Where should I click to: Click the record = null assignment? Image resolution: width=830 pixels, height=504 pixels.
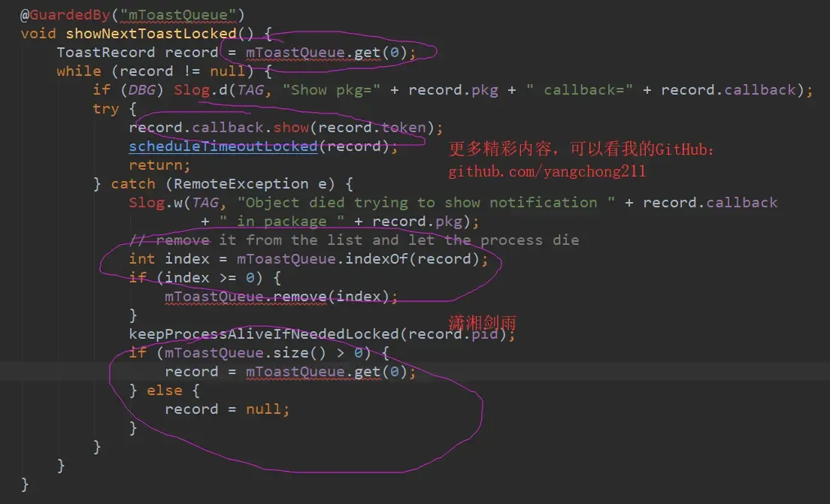(x=227, y=409)
